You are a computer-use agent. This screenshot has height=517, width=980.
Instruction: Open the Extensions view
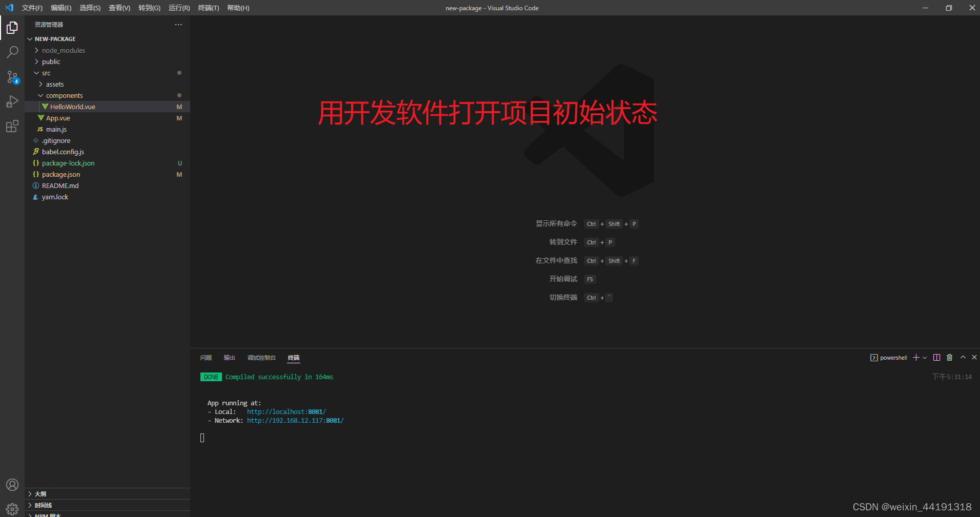pyautogui.click(x=12, y=126)
